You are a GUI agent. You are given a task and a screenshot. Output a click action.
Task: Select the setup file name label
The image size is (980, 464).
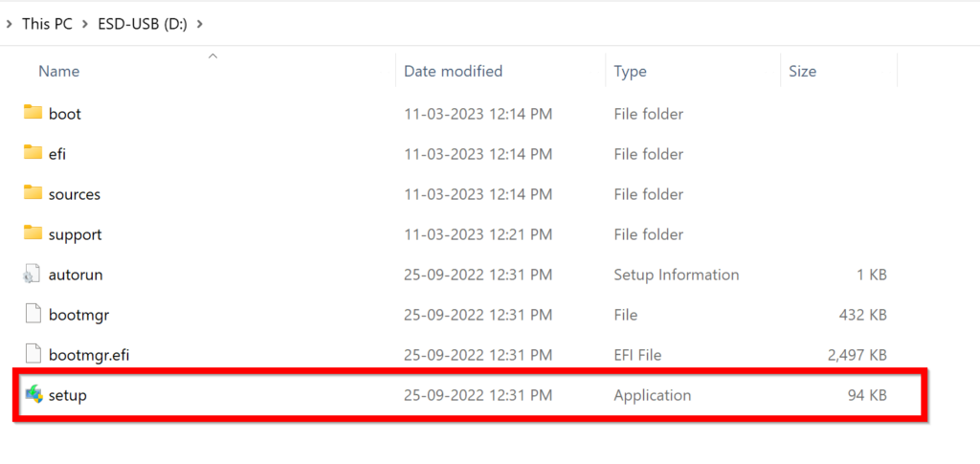68,395
